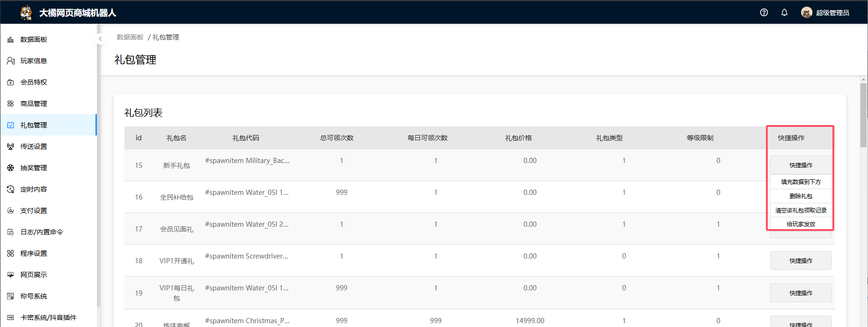868x327 pixels.
Task: Click the 给玩家发放 menu entry
Action: click(801, 224)
